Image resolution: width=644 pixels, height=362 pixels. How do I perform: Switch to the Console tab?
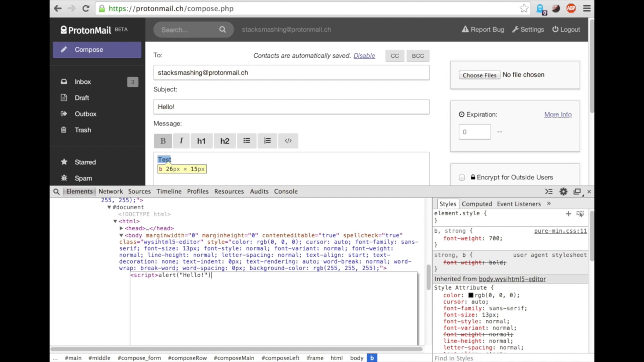coord(286,191)
